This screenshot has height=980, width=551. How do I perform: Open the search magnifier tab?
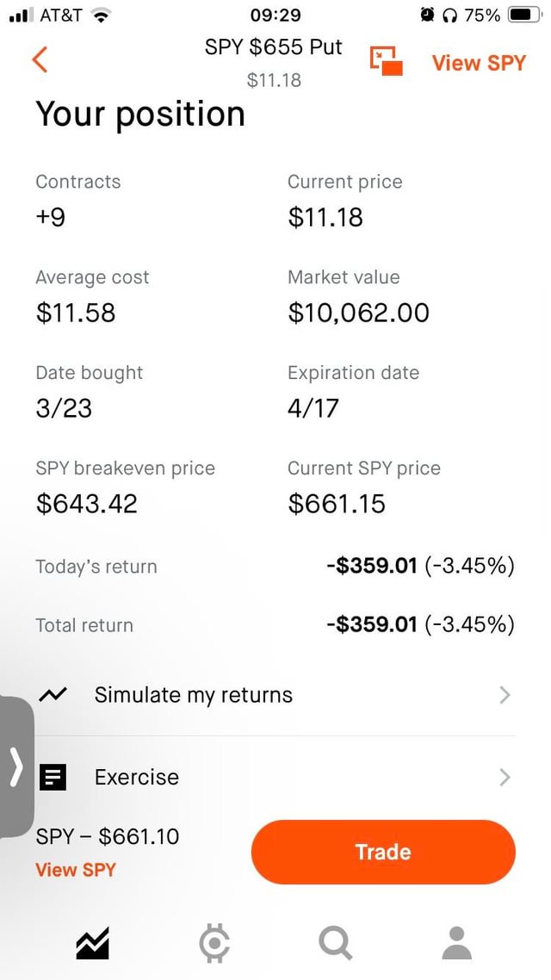[335, 944]
